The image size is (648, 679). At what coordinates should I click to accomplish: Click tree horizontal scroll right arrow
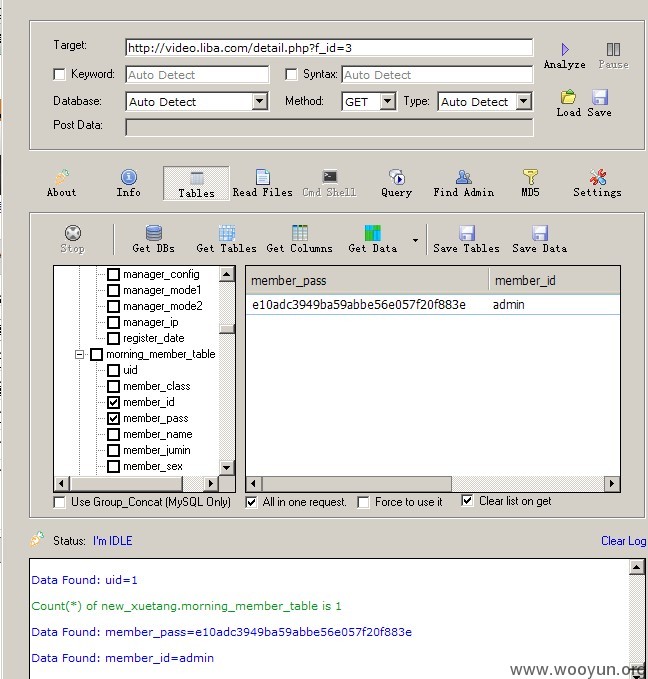(x=211, y=483)
